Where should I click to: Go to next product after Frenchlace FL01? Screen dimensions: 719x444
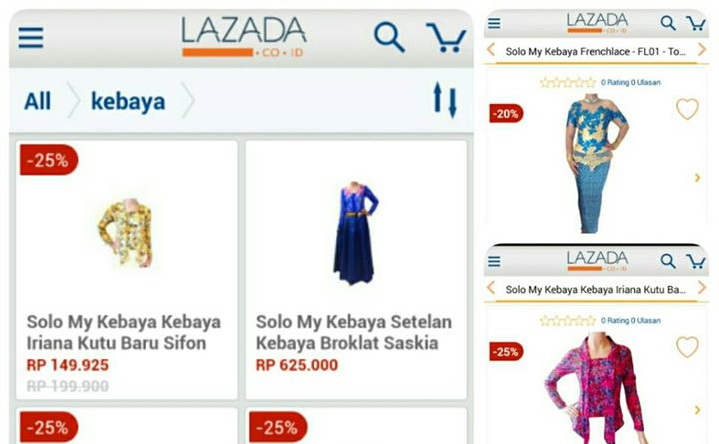click(702, 50)
